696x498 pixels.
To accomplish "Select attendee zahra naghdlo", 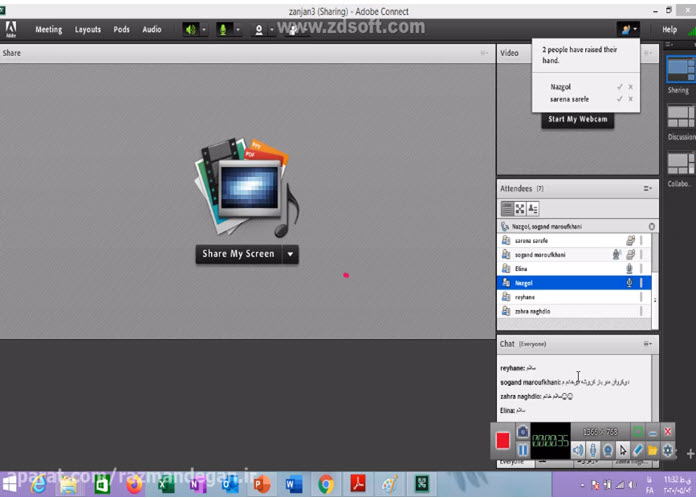I will click(574, 311).
